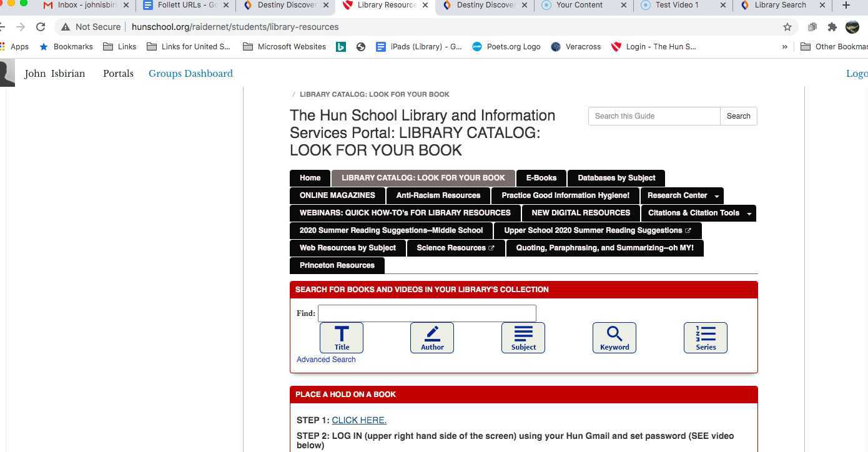868x452 pixels.
Task: Open Anti-Racism Resources tab
Action: tap(438, 195)
